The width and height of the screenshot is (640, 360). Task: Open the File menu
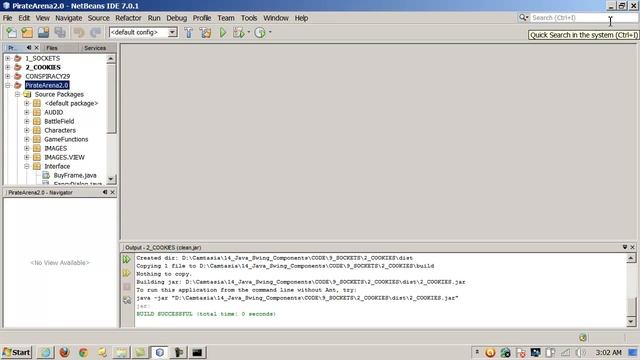(7, 18)
